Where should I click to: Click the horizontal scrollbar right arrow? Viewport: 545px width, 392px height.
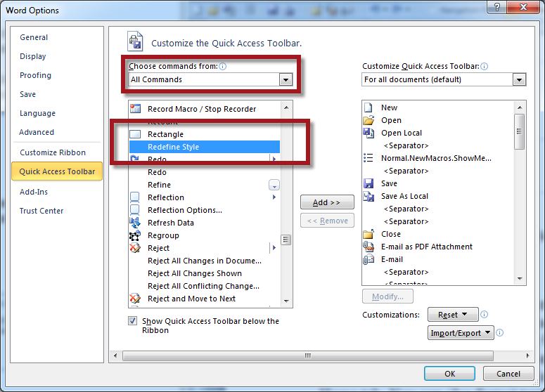coord(527,355)
